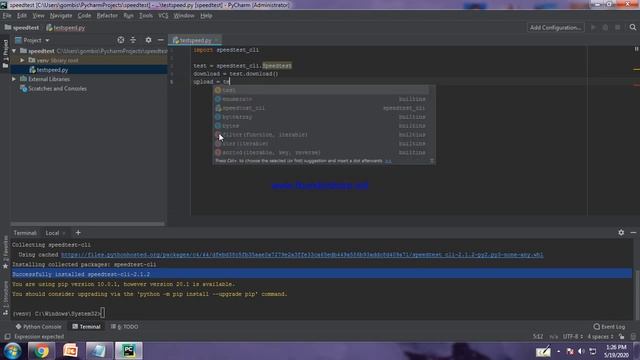Change 4 spaces indent setting
This screenshot has height=360, width=640.
point(600,337)
